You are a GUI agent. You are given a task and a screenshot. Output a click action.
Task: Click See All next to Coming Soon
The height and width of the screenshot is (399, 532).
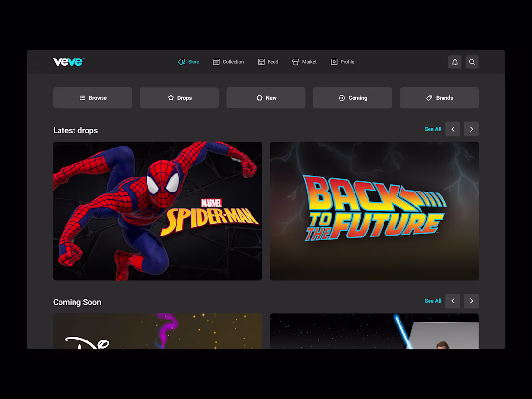(432, 301)
